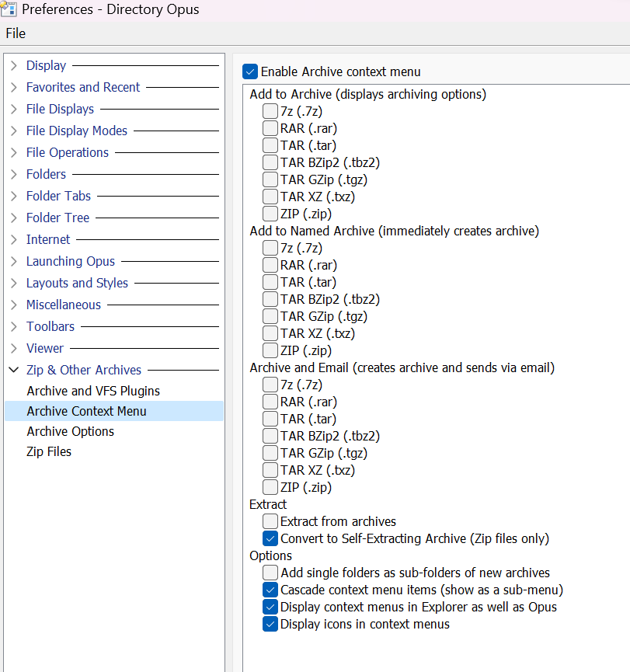
Task: Enable 7z (.7z) under Add to Named Archive
Action: click(270, 248)
